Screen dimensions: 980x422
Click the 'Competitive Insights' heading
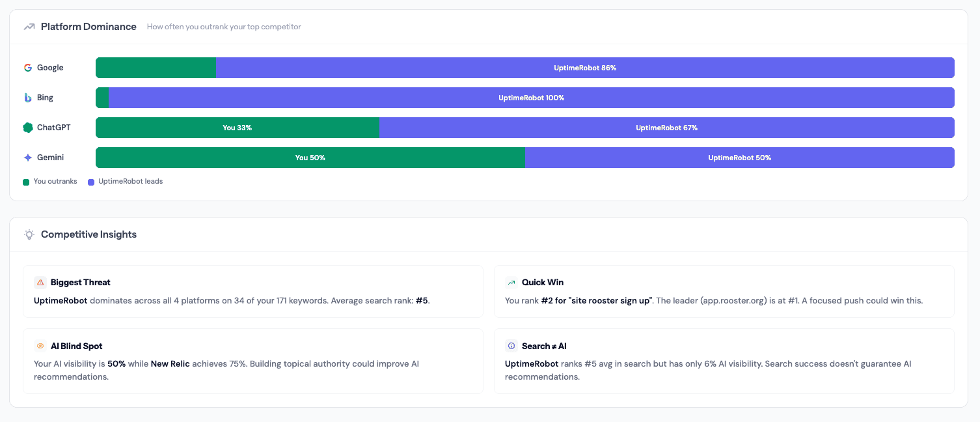(x=88, y=234)
